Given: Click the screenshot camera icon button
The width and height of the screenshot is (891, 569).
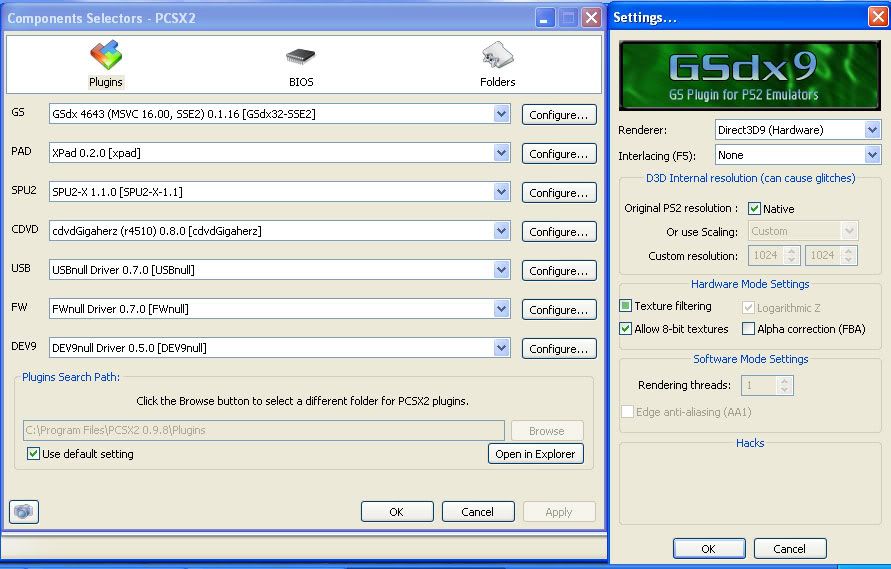Looking at the screenshot, I should tap(24, 512).
